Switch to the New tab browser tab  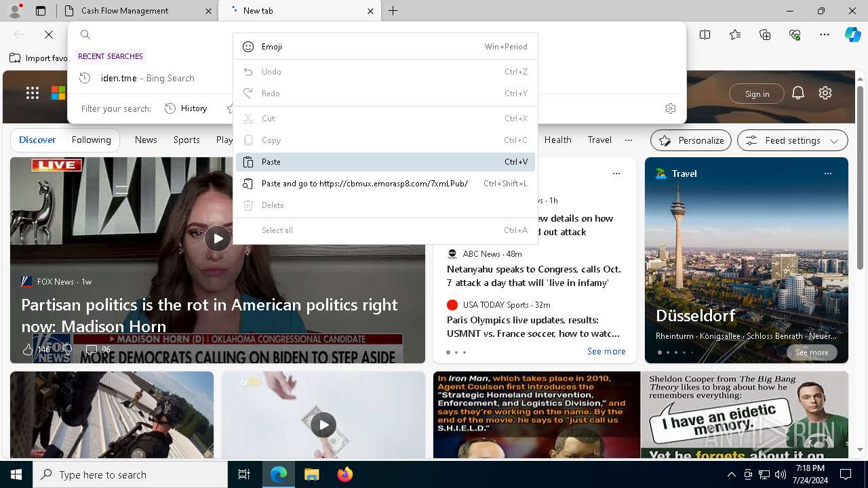300,11
